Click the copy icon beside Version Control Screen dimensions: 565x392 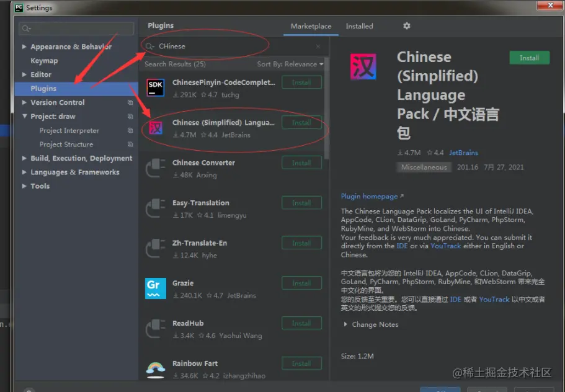click(x=130, y=103)
